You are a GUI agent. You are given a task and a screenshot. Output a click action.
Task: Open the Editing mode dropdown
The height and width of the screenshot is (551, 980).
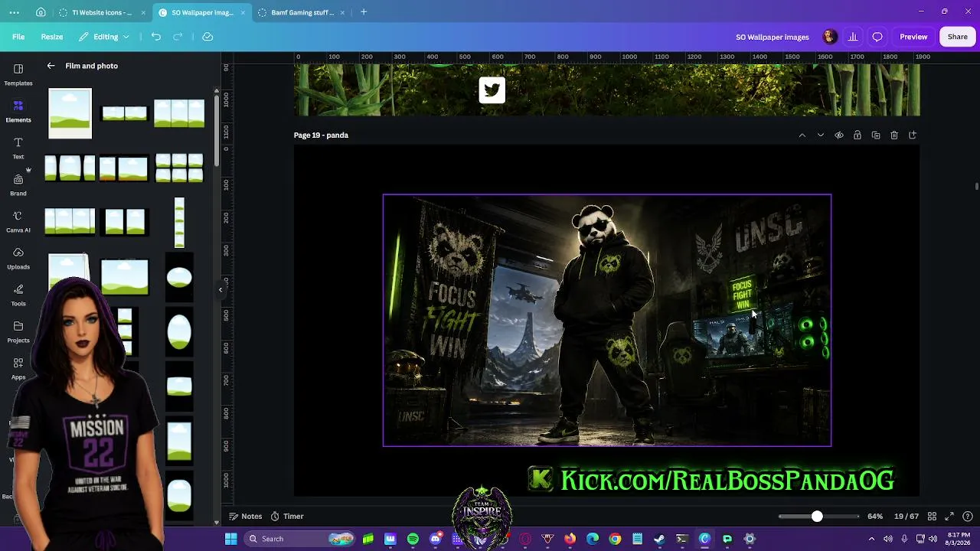(104, 37)
